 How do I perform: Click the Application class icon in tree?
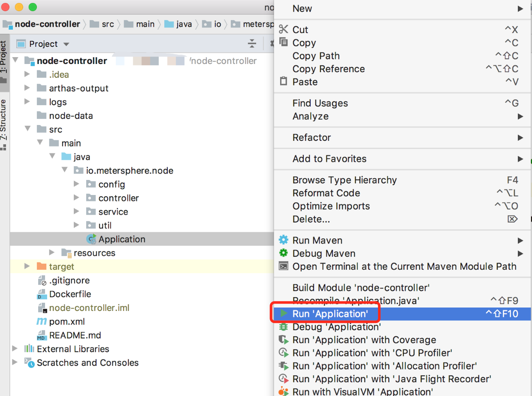(x=91, y=239)
